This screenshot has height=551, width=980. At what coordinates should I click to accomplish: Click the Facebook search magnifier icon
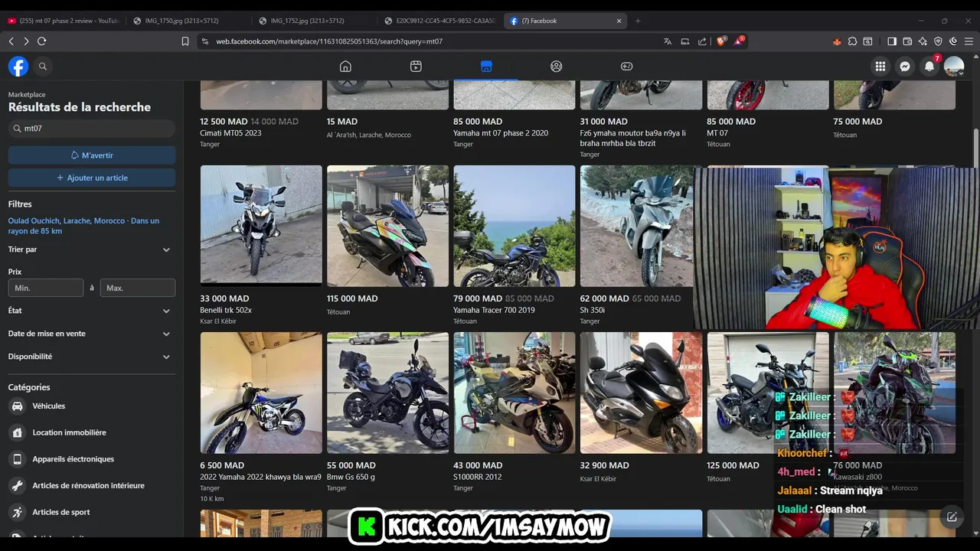coord(43,67)
